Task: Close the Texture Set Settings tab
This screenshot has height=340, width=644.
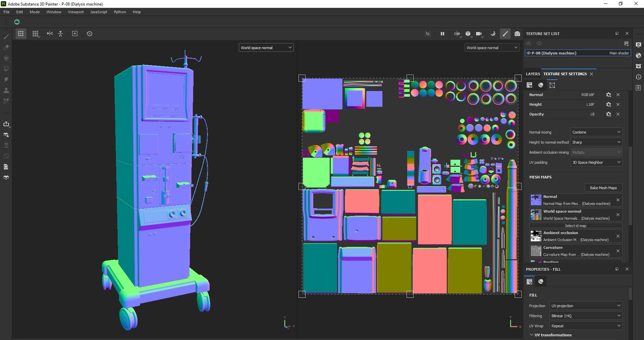Action: [x=591, y=74]
